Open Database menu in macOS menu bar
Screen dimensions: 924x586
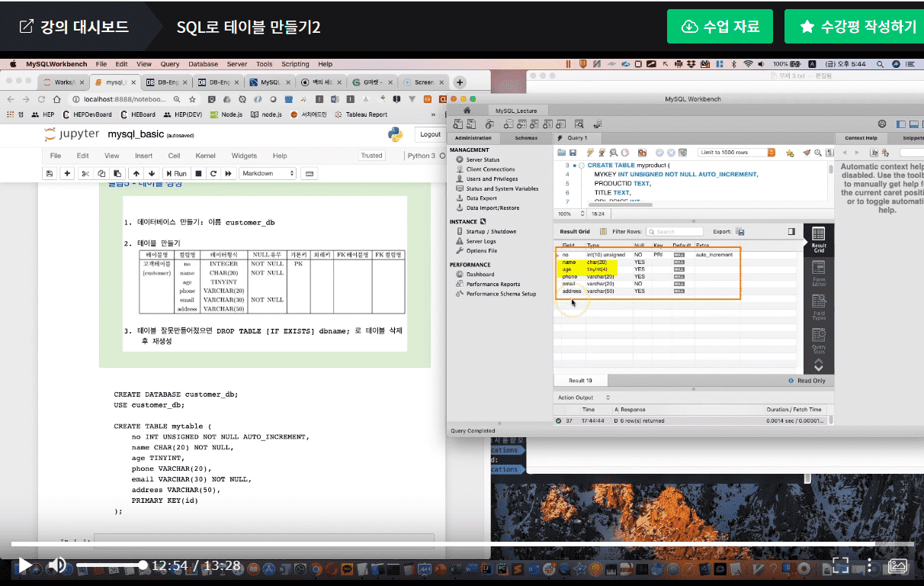(x=203, y=64)
